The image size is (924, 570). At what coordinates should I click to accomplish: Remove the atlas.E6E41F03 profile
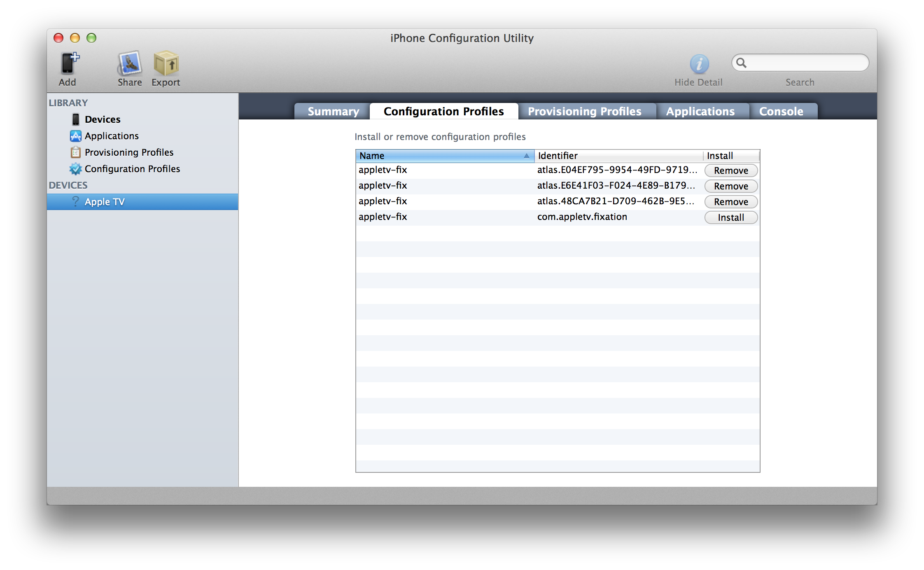tap(731, 186)
